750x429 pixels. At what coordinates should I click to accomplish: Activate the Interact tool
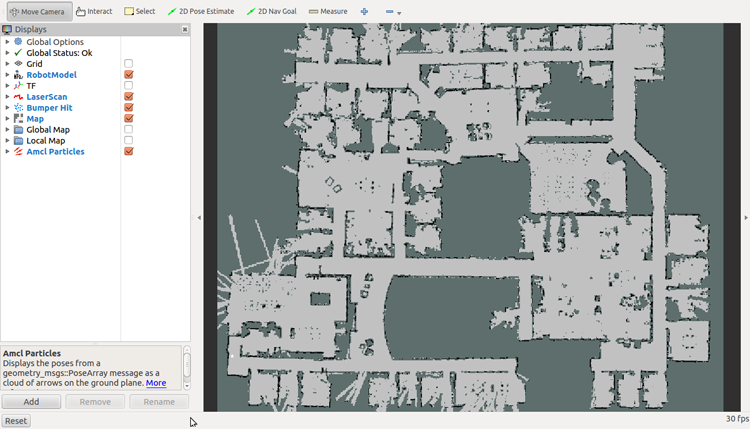(x=94, y=11)
